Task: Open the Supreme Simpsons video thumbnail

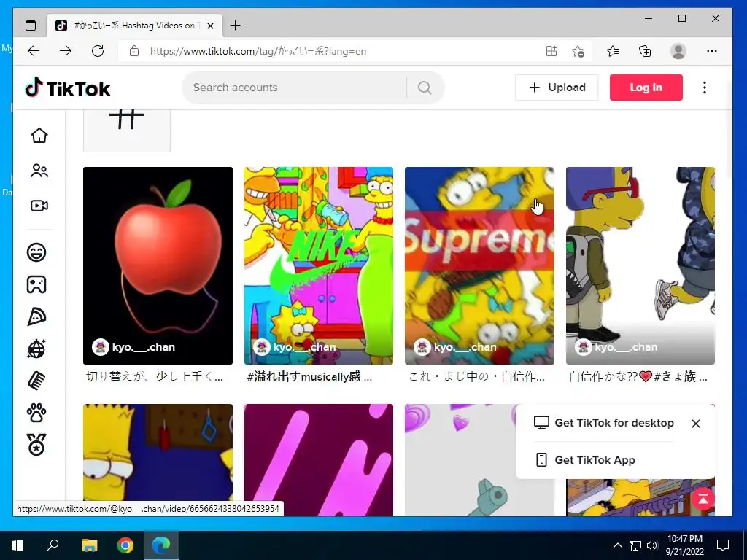Action: 479,265
